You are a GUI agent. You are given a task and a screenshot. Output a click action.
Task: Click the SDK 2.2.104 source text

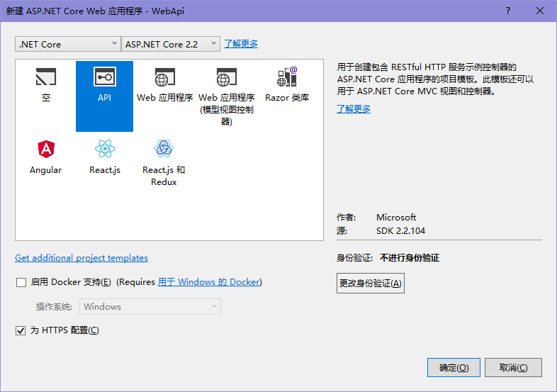coord(400,231)
